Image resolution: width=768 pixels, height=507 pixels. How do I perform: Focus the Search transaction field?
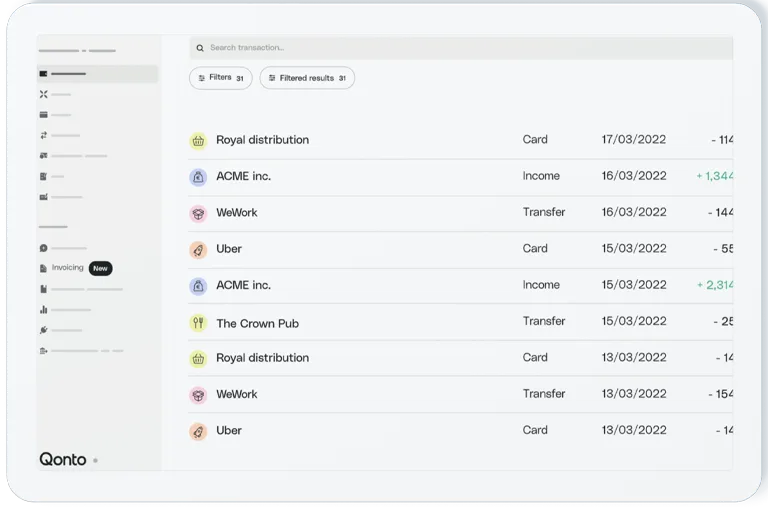pos(461,48)
